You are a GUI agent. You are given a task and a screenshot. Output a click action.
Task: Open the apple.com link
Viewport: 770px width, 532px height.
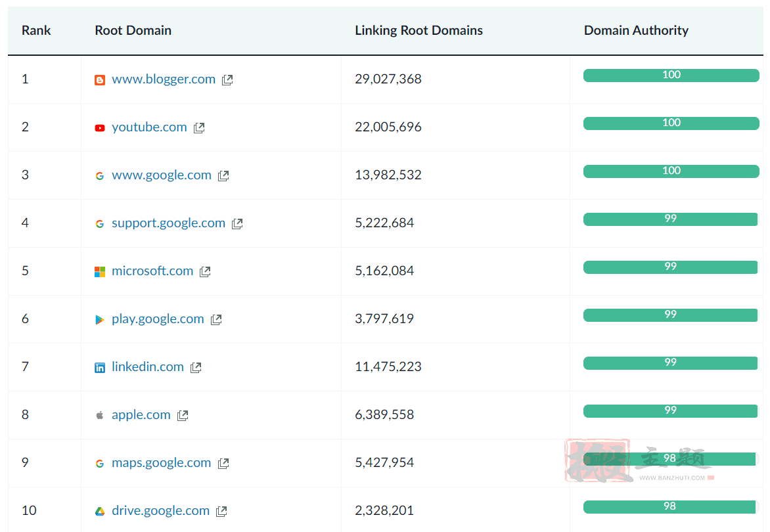tap(141, 414)
